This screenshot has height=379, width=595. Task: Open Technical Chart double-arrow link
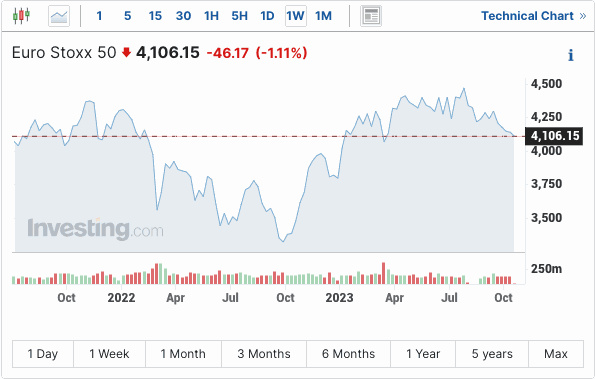click(534, 16)
